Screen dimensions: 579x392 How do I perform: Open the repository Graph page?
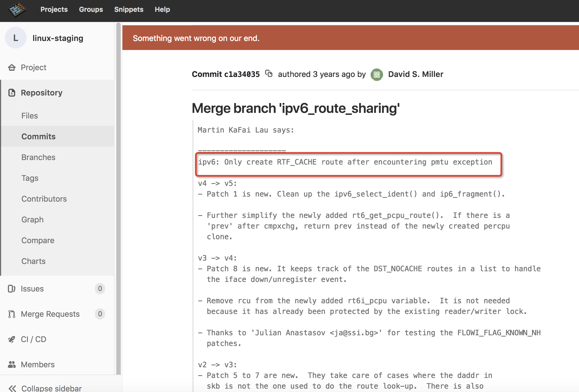pyautogui.click(x=32, y=220)
